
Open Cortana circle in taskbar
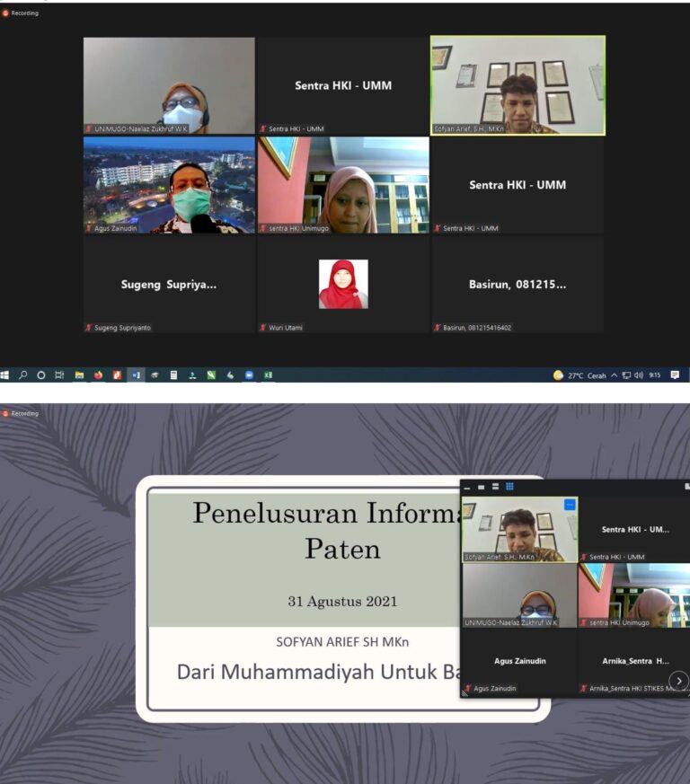[41, 375]
